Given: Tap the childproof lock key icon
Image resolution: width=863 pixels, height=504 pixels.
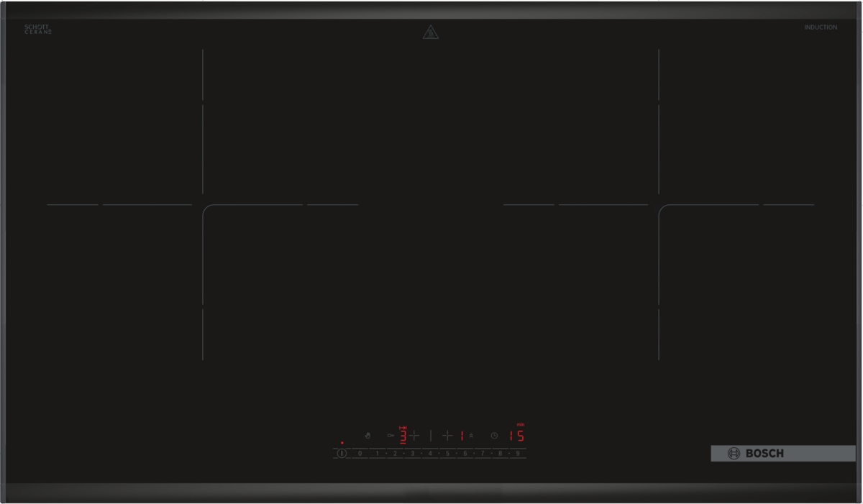Looking at the screenshot, I should (x=391, y=435).
